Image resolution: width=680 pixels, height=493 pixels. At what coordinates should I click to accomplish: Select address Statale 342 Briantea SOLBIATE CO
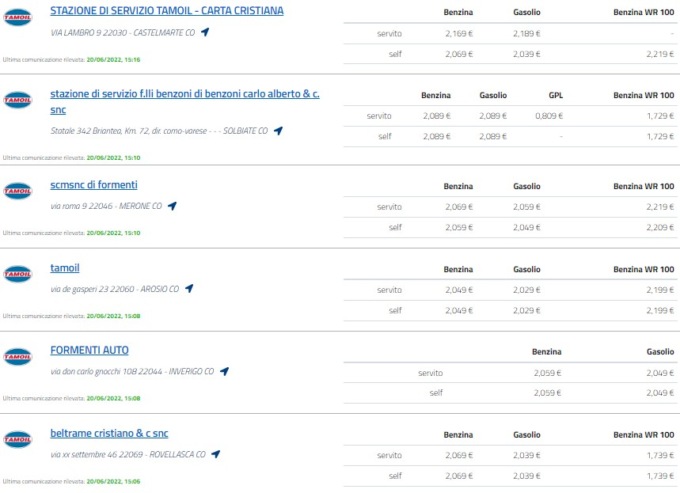coord(159,131)
